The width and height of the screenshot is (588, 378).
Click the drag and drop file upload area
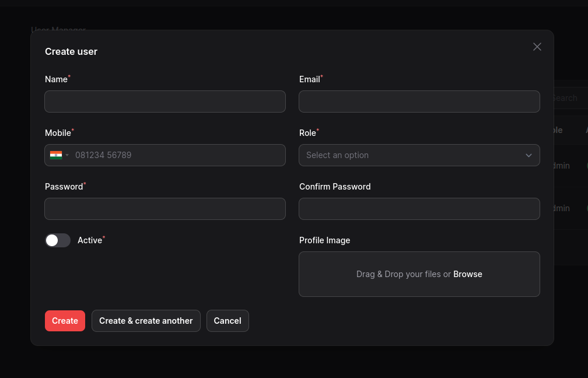click(419, 274)
